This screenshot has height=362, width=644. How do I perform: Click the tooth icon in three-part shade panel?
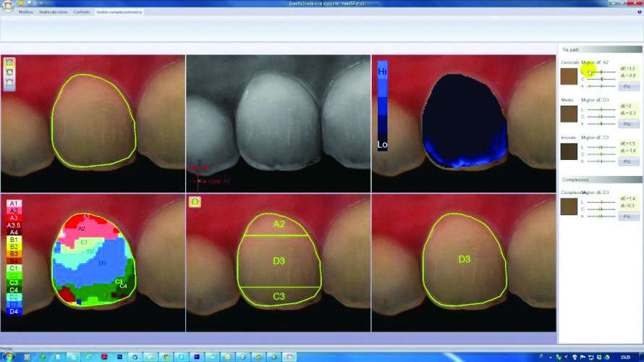coord(195,203)
